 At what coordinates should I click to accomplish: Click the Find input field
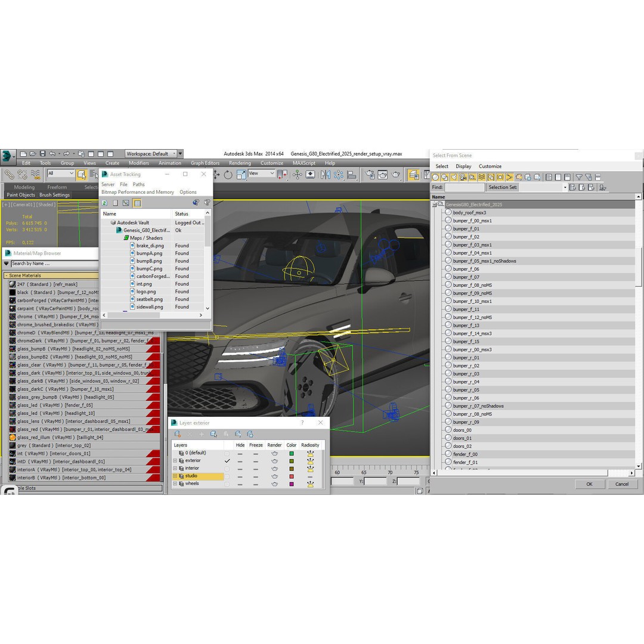(465, 187)
